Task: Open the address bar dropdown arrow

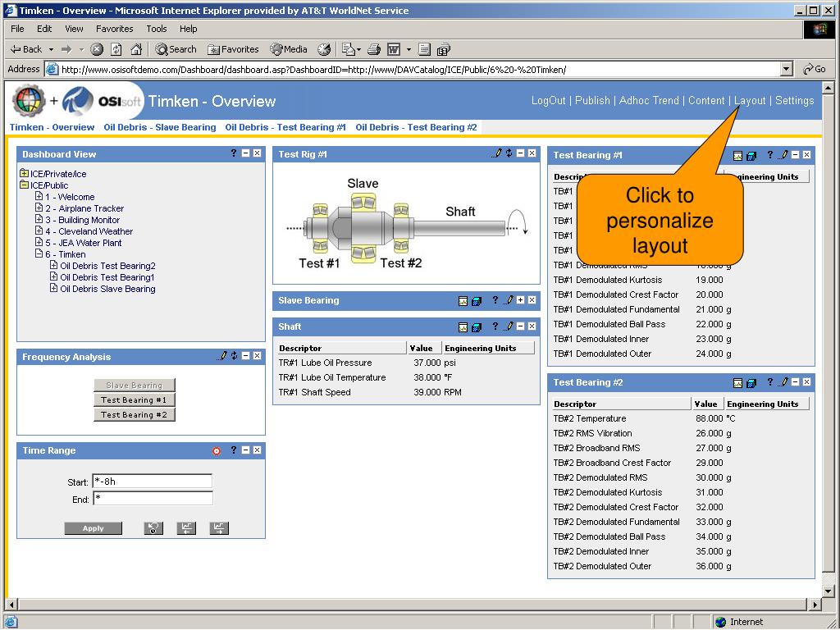Action: [x=787, y=69]
